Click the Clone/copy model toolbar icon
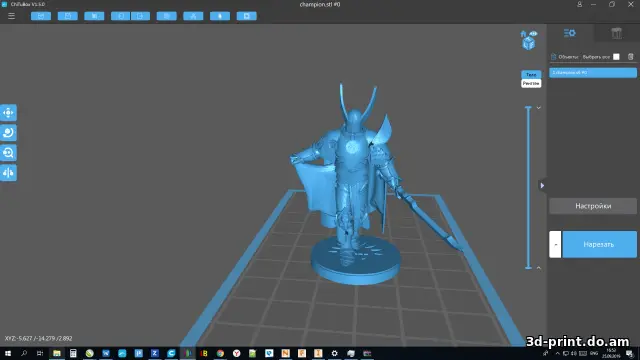Image resolution: width=640 pixels, height=360 pixels. coord(167,16)
